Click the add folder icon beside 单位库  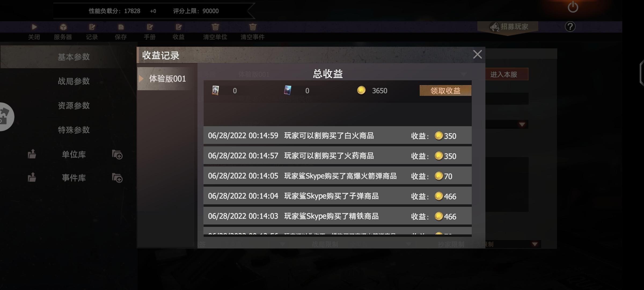pyautogui.click(x=117, y=155)
